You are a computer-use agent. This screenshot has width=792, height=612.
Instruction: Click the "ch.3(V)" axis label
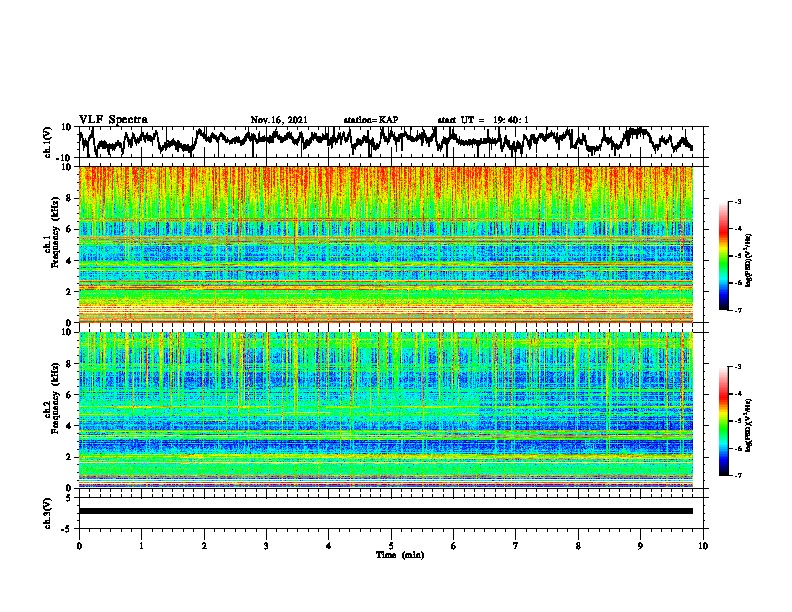click(x=48, y=513)
